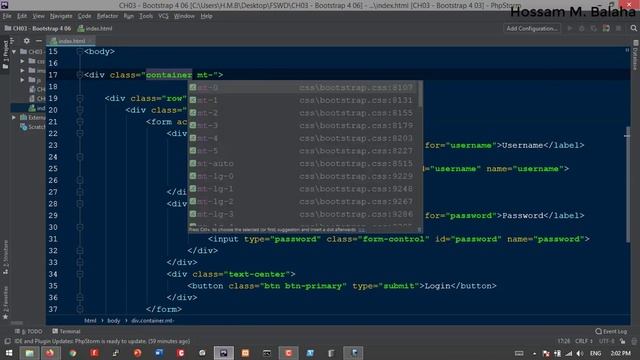Click the Run with coverage icon
Image resolution: width=640 pixels, height=360 pixels.
click(593, 28)
